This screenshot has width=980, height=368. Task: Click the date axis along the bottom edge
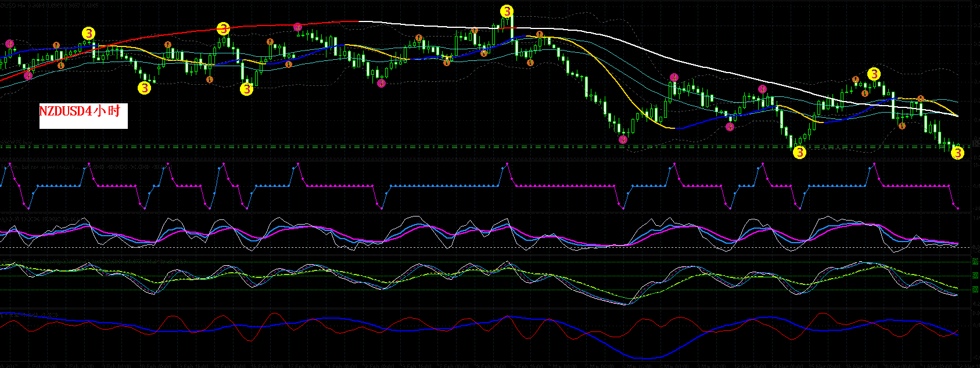pos(465,365)
